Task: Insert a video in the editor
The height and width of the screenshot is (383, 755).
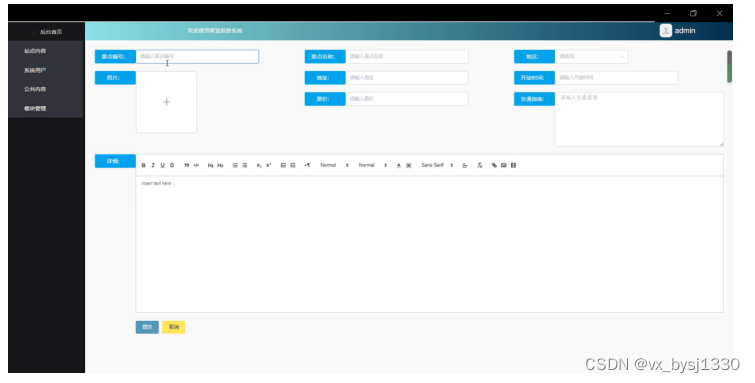Action: tap(513, 165)
